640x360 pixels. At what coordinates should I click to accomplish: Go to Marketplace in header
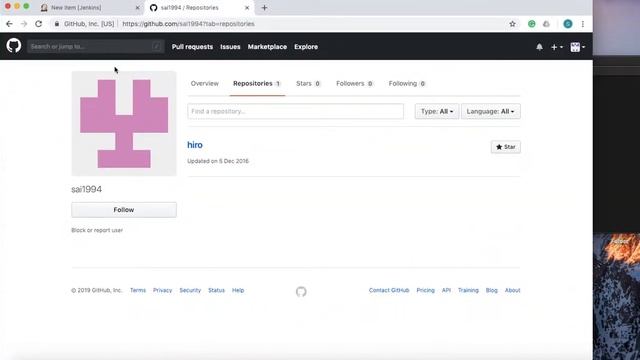[267, 47]
